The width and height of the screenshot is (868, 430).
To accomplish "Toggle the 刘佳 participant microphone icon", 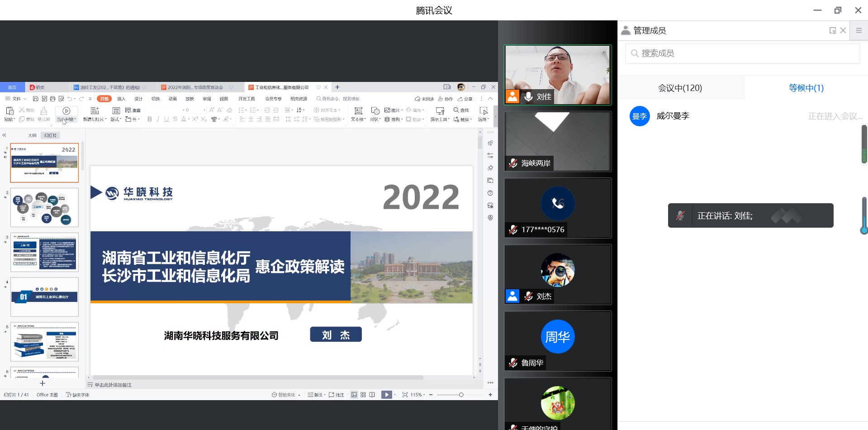I will [x=528, y=97].
